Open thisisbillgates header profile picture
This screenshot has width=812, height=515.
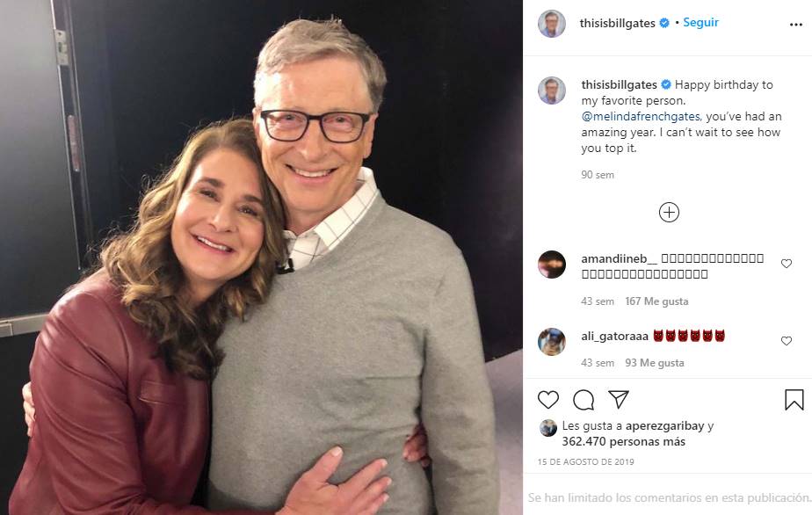pyautogui.click(x=552, y=24)
